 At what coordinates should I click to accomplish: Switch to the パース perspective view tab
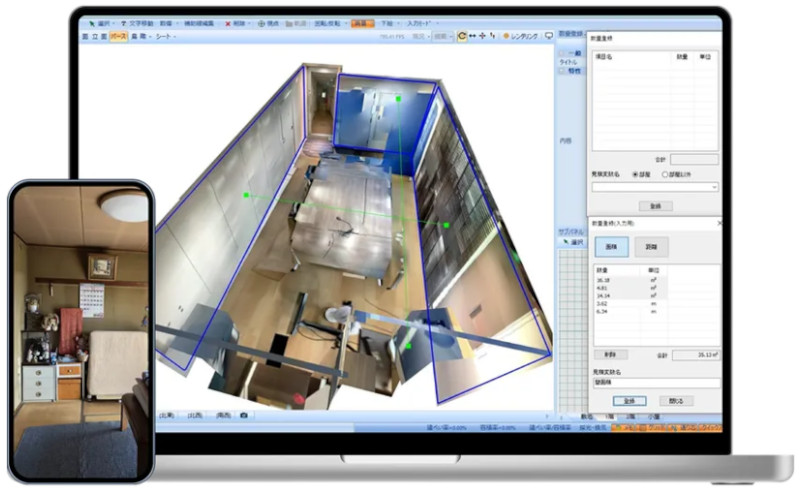(x=117, y=36)
